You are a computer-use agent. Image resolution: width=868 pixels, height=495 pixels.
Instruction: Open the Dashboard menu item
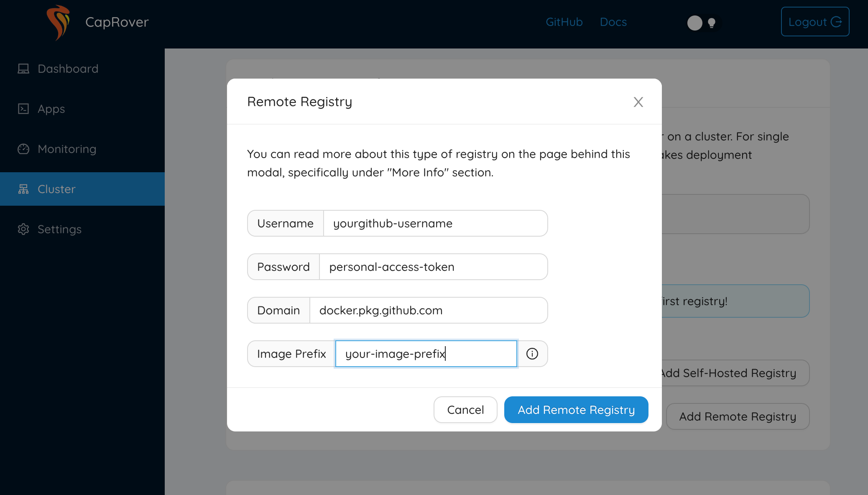tap(68, 69)
